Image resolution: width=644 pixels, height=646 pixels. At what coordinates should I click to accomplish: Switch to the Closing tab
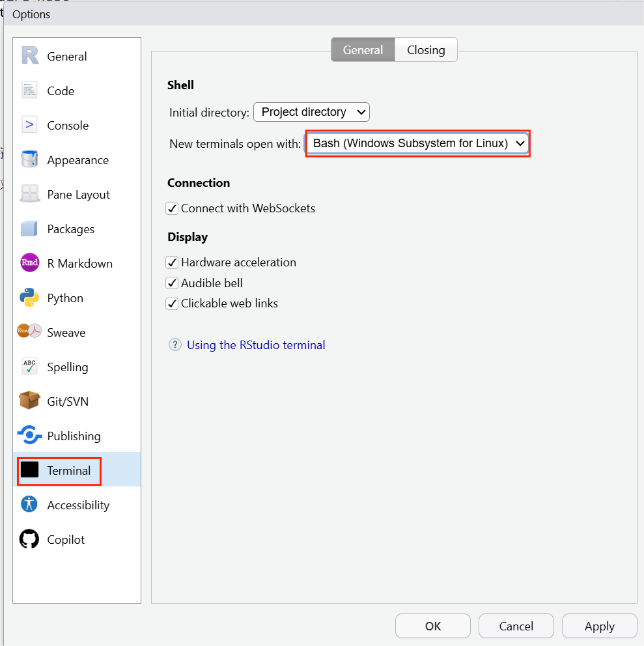tap(426, 50)
